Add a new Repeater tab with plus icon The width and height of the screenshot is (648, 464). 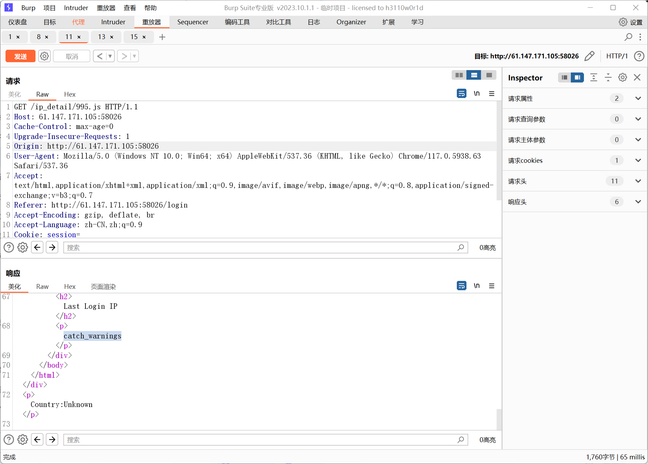[162, 37]
